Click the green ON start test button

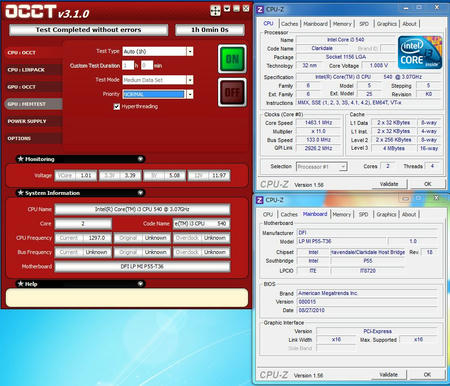point(232,59)
